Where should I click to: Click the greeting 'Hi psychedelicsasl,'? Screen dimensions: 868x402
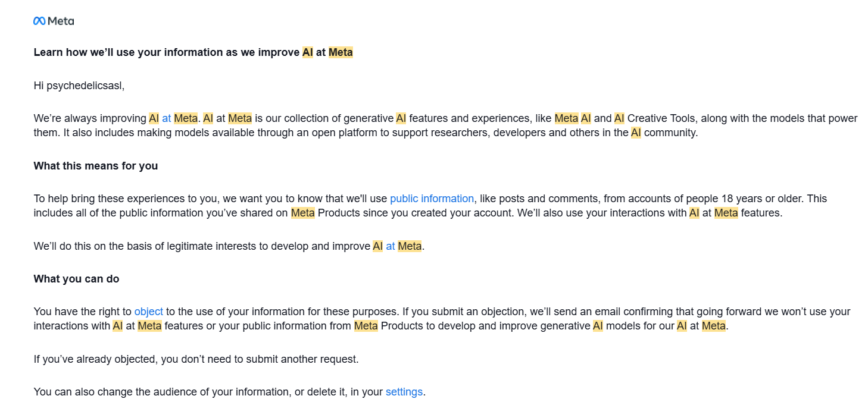79,86
